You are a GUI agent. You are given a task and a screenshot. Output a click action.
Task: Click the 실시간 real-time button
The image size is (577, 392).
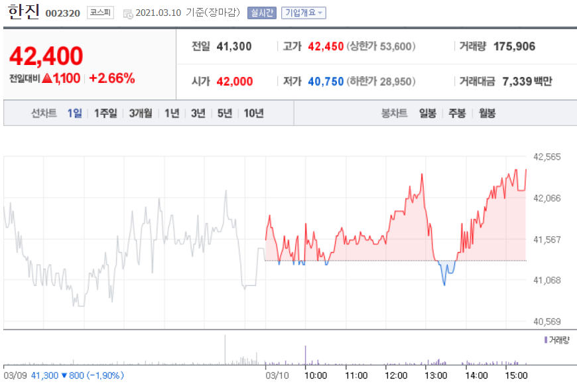pyautogui.click(x=261, y=13)
